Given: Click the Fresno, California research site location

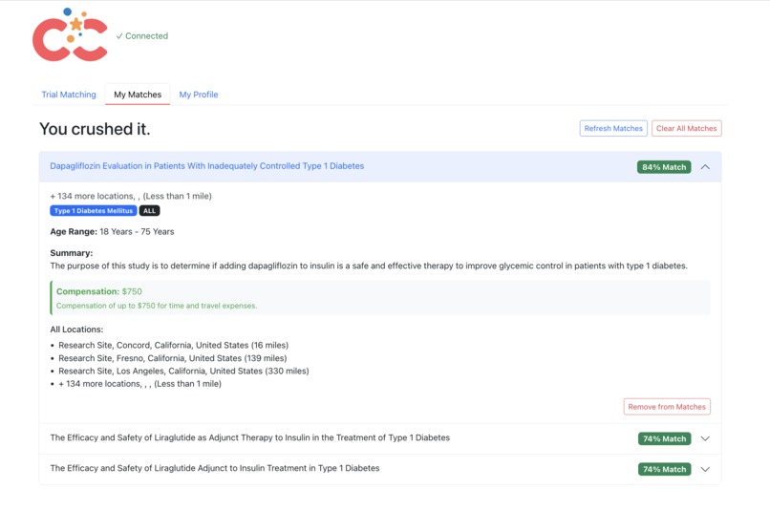Looking at the screenshot, I should [x=172, y=358].
